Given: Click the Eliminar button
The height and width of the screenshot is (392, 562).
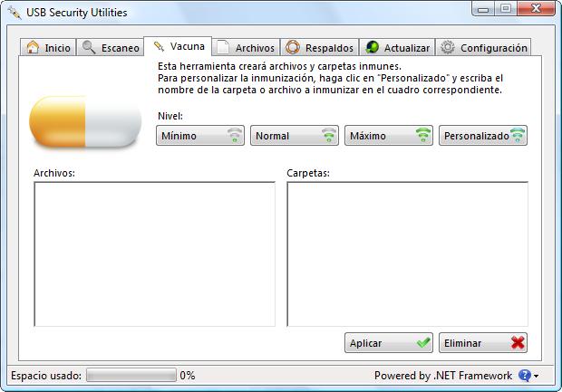Looking at the screenshot, I should tap(483, 343).
